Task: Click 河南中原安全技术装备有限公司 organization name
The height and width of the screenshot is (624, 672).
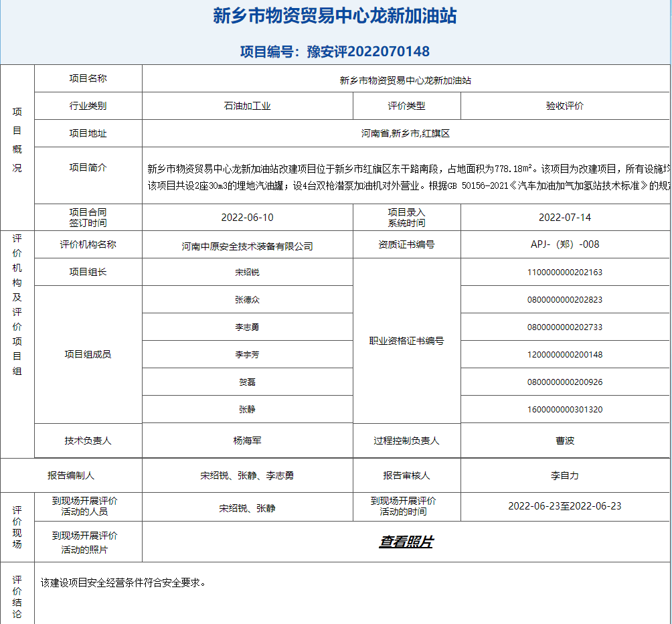Action: [247, 246]
